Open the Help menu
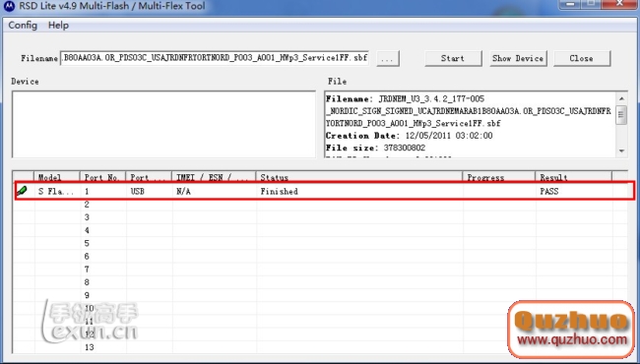640x364 pixels. (58, 26)
